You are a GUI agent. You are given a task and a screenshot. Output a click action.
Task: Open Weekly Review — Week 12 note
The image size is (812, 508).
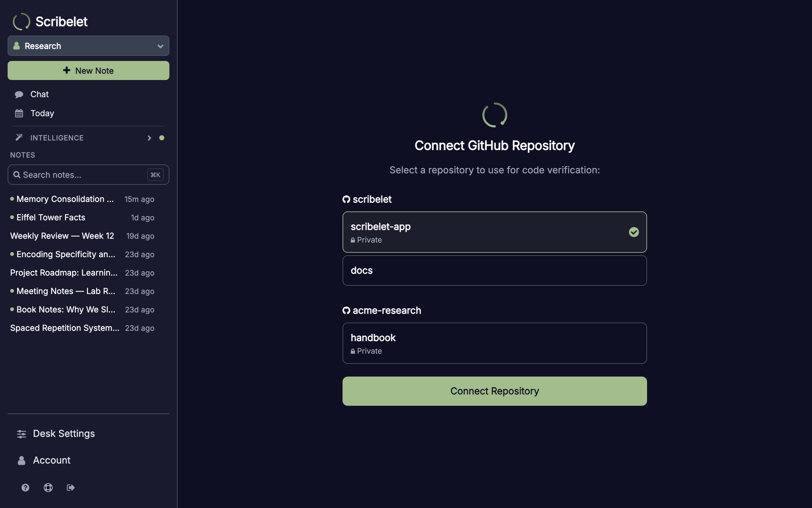pyautogui.click(x=82, y=236)
